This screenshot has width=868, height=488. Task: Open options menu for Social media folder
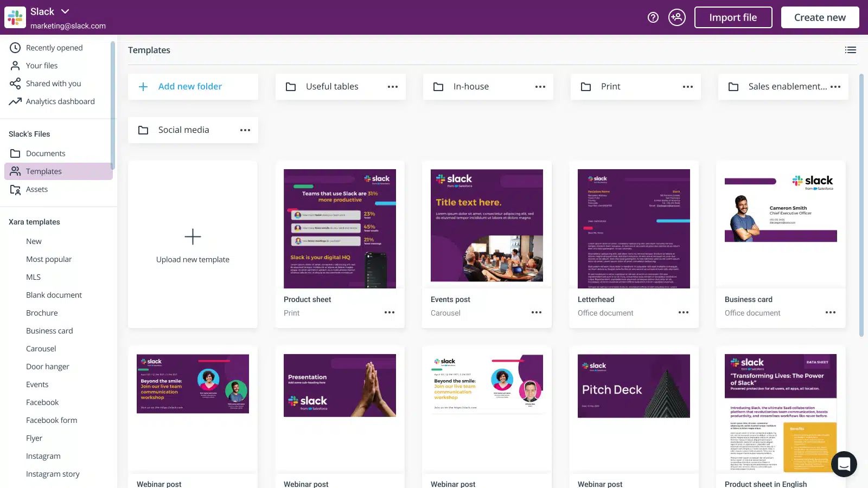[x=245, y=130]
